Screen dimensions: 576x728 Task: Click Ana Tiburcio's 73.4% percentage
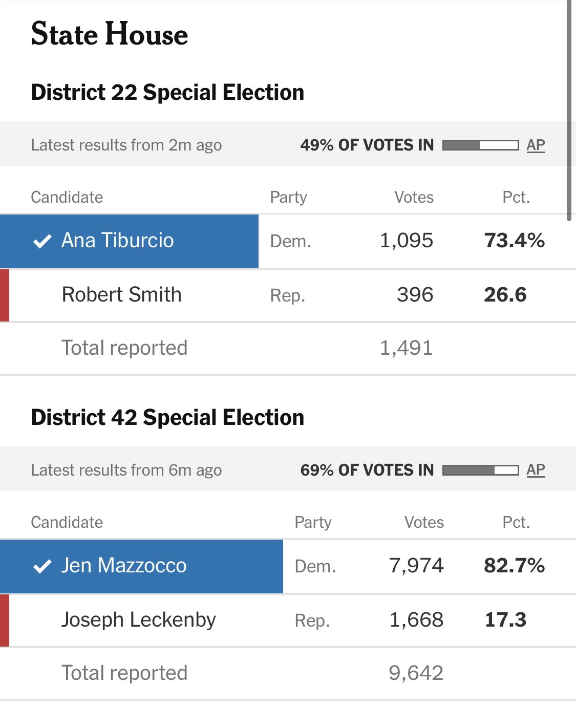point(514,241)
